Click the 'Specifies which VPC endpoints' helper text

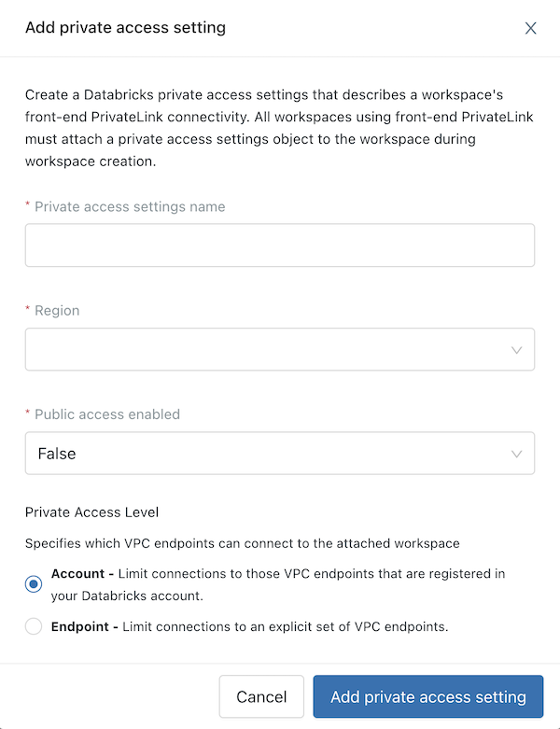242,542
